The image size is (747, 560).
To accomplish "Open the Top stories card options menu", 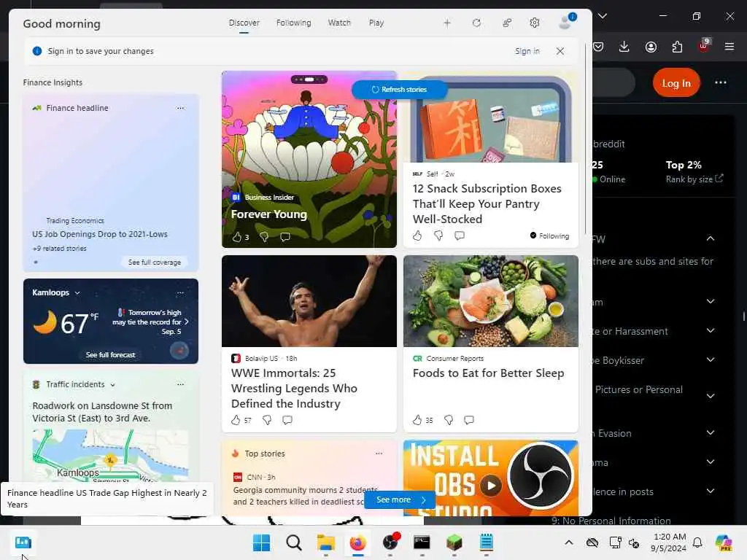I will pyautogui.click(x=379, y=454).
